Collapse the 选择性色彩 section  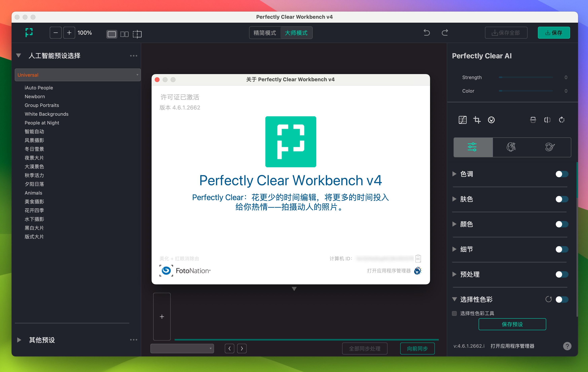pos(454,299)
